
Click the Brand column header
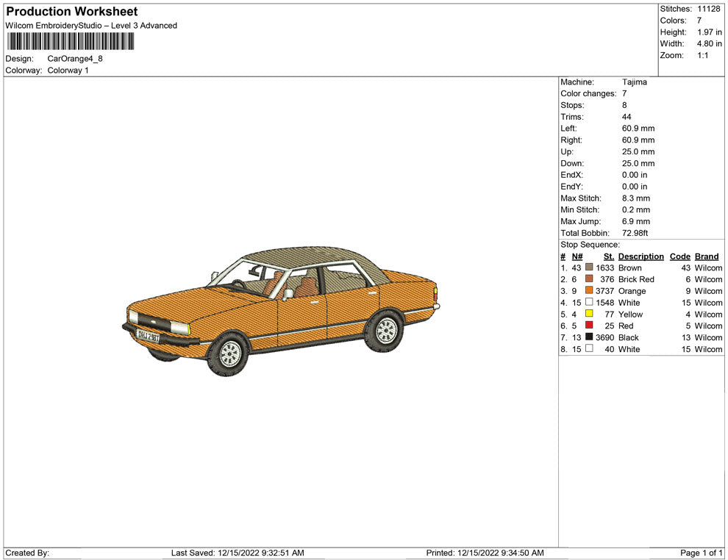(x=707, y=256)
